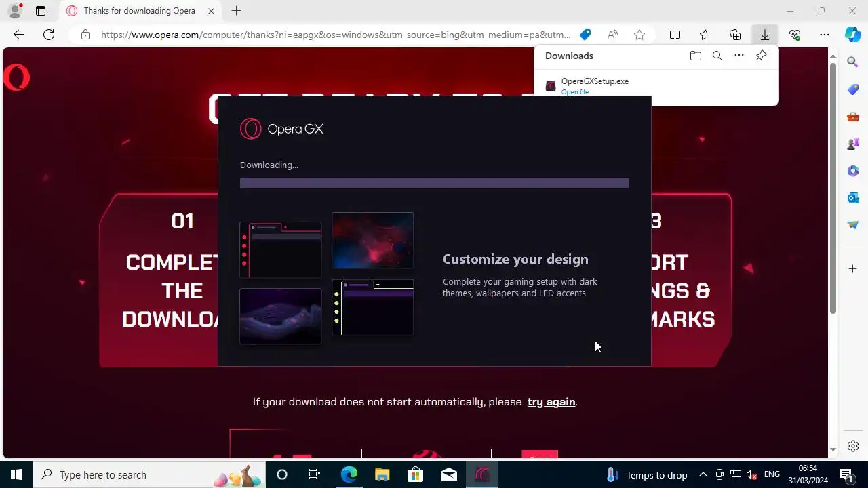
Task: Click the Opera logo on webpage
Action: pyautogui.click(x=16, y=78)
